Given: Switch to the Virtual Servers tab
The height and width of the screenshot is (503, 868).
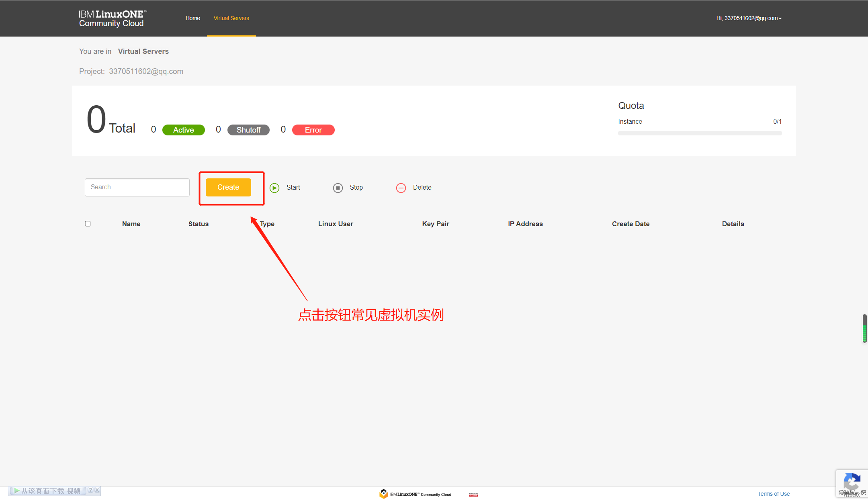Looking at the screenshot, I should tap(231, 18).
